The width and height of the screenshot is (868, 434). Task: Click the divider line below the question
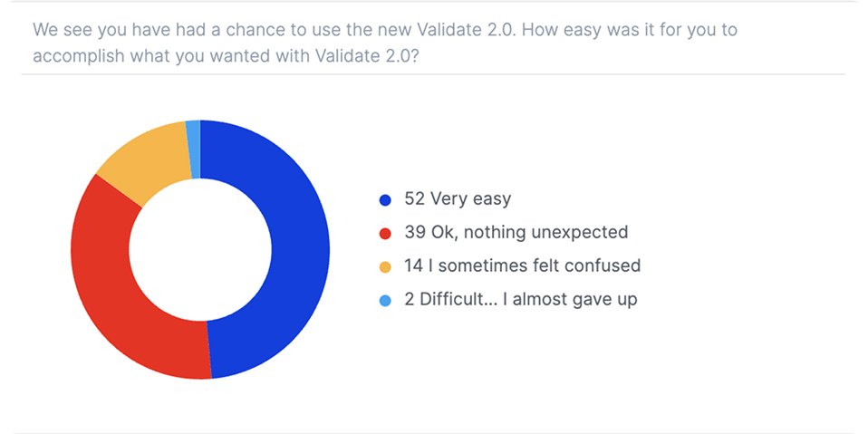(433, 74)
